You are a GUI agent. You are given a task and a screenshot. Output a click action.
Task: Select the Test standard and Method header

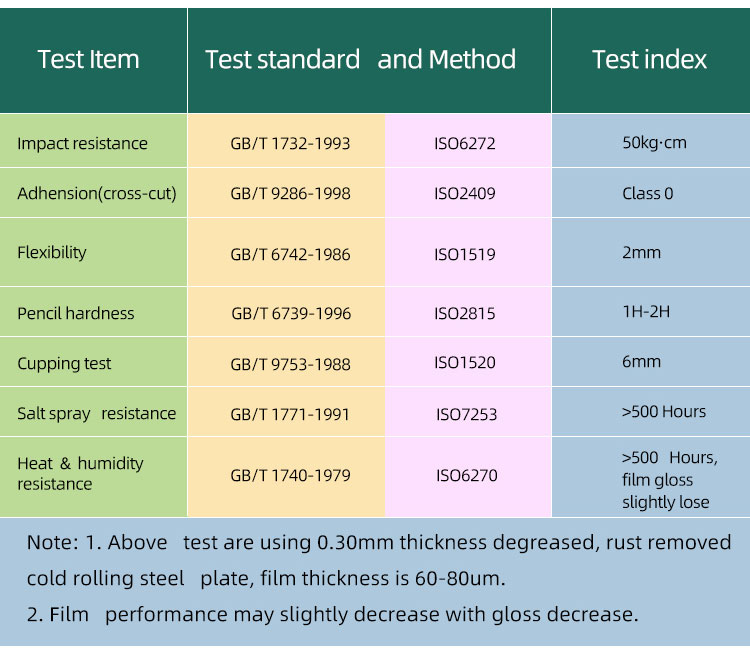click(361, 60)
